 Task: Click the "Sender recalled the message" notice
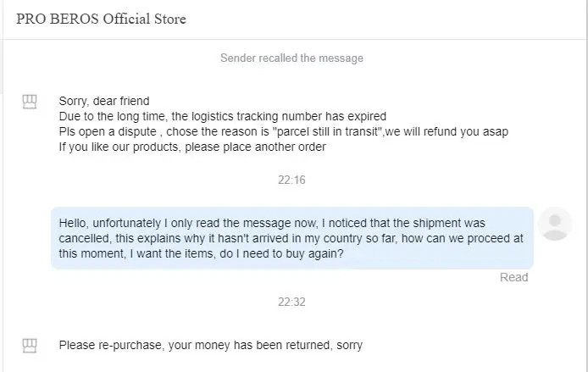point(291,58)
